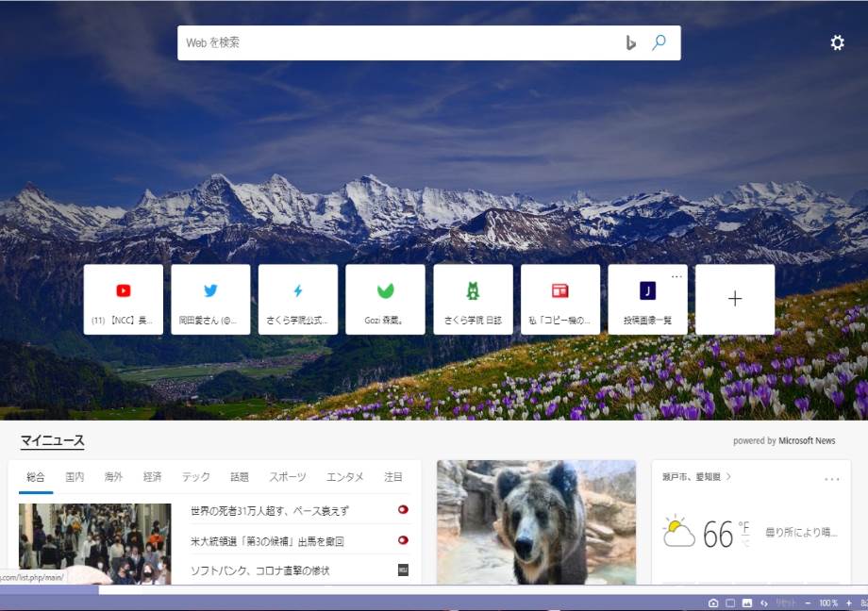Open headline ソフトバンク、コロナ直撃の惨状
Screen dimensions: 868x611
259,570
